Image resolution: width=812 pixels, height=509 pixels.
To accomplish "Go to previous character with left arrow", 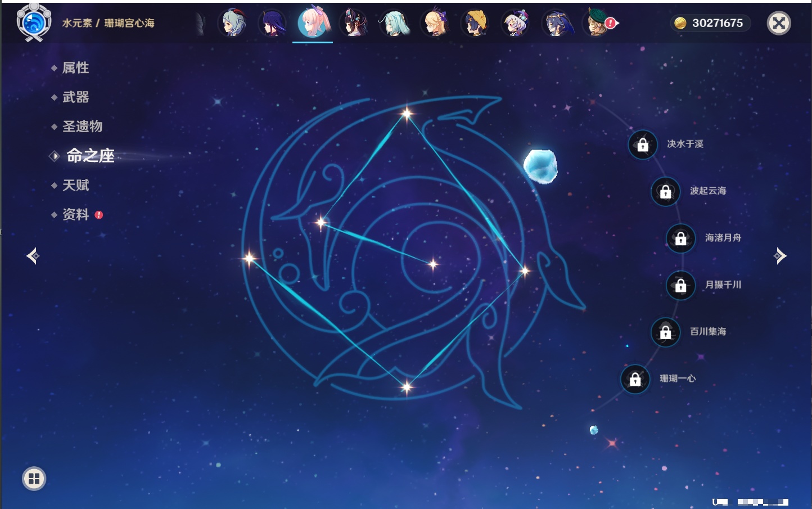I will click(x=33, y=256).
